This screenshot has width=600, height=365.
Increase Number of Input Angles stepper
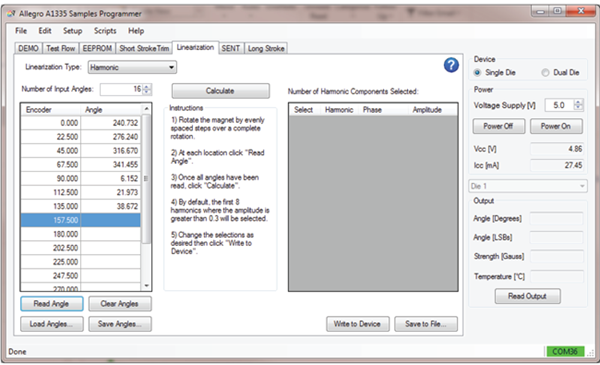click(x=147, y=86)
